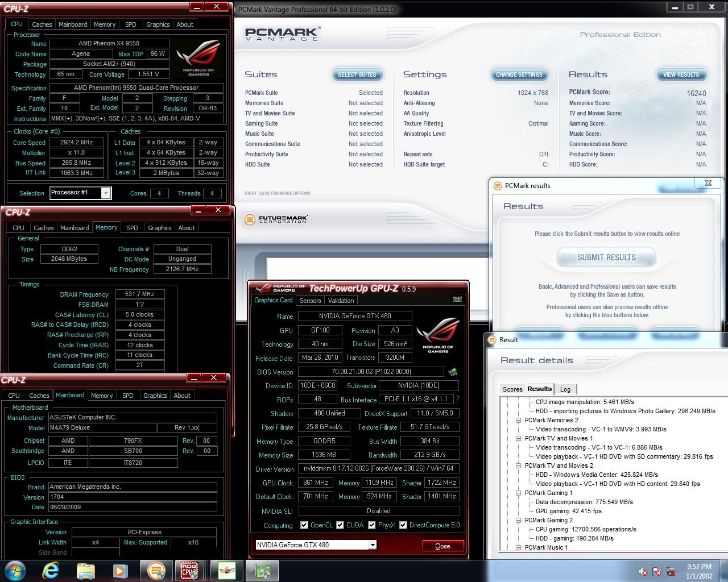Viewport: 728px width, 582px height.
Task: Click the Resolution setting 1024 x 768
Action: click(533, 93)
